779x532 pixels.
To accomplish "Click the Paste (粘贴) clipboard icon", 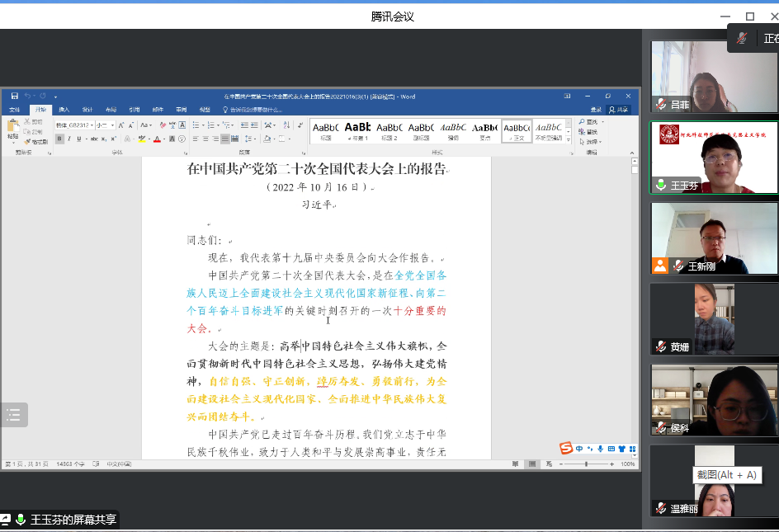I will coord(12,127).
